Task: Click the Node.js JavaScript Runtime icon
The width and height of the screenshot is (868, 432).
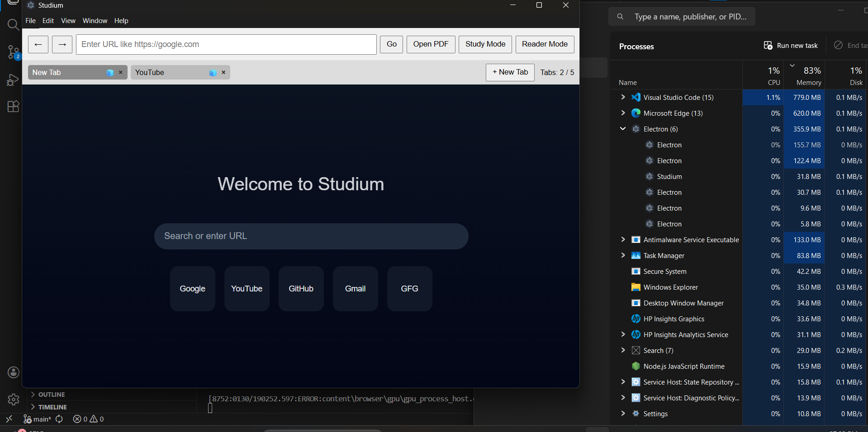Action: point(636,366)
